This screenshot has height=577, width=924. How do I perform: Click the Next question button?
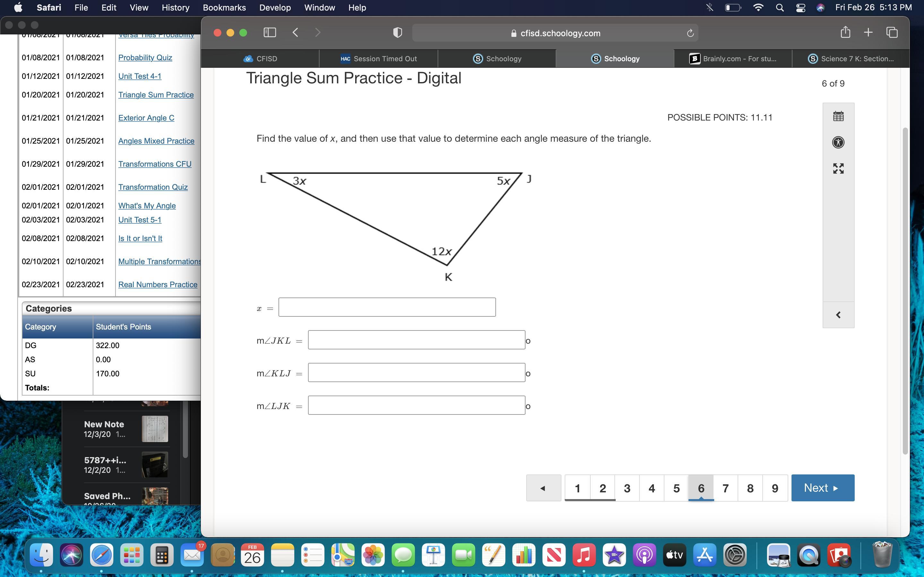tap(822, 488)
